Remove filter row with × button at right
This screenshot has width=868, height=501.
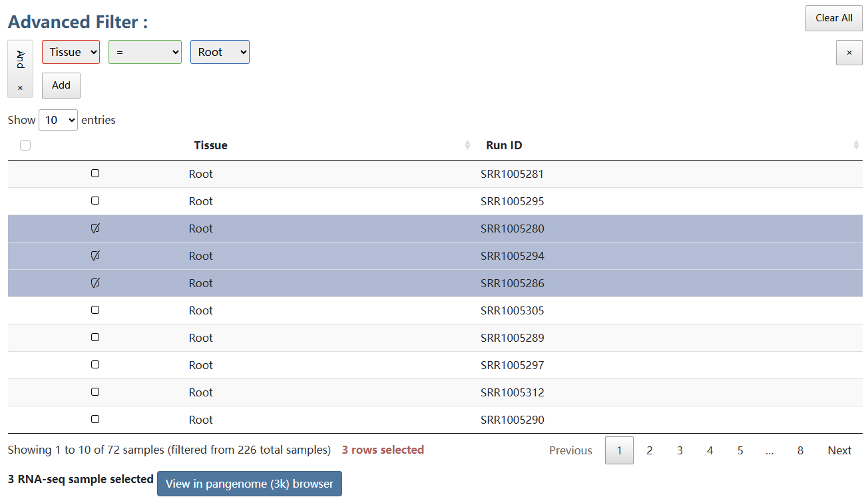click(x=849, y=53)
